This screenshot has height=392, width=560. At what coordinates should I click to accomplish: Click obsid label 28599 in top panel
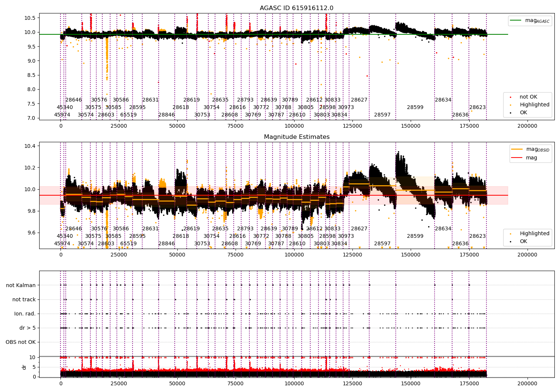click(x=415, y=107)
